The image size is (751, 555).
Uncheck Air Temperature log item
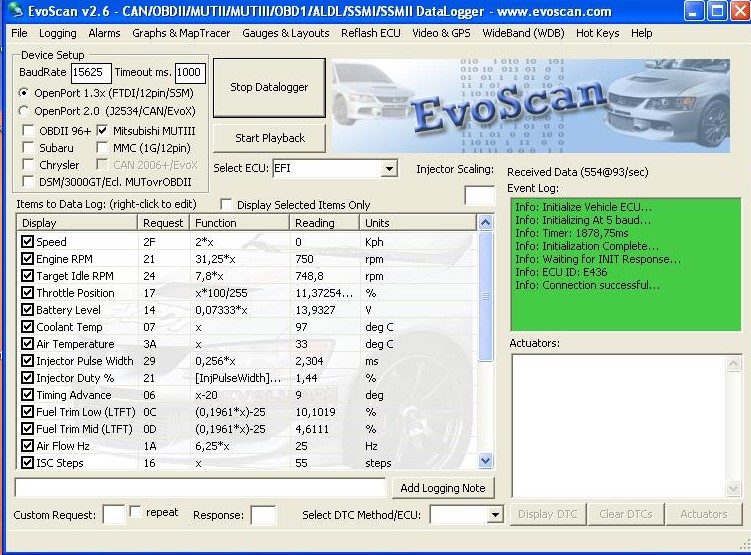point(27,343)
